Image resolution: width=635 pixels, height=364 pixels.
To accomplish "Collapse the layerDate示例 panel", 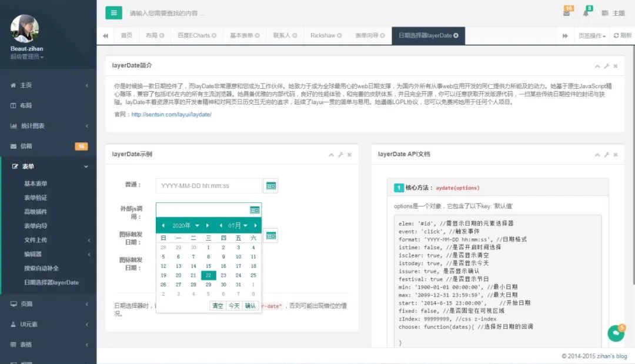I will coord(331,155).
